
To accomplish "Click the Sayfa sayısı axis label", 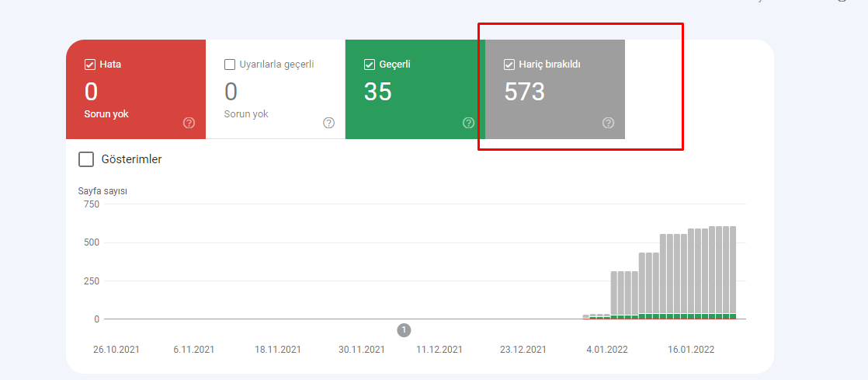I will (103, 191).
